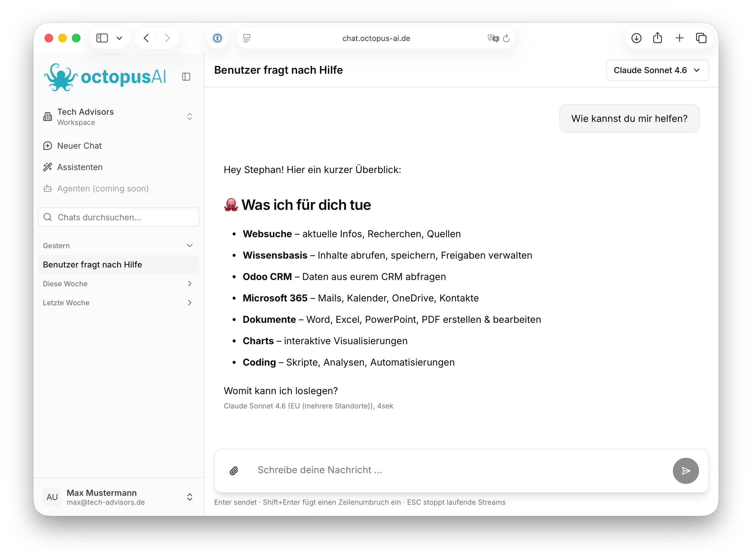Collapse the sidebar with the panel icon

pos(186,77)
